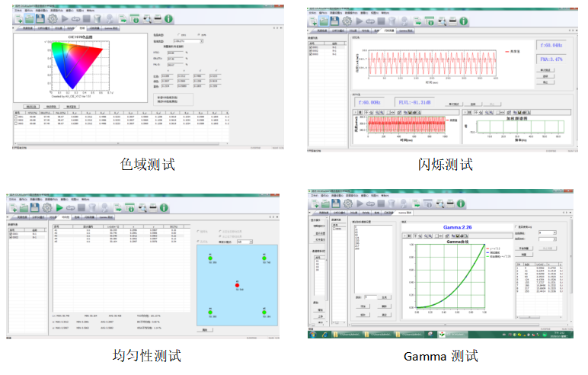Open the gear settings icon in flicker test window
This screenshot has width=588, height=375.
point(346,18)
